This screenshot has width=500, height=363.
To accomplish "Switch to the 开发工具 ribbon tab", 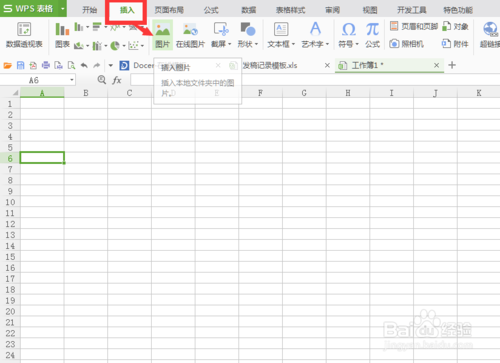I will coord(412,10).
